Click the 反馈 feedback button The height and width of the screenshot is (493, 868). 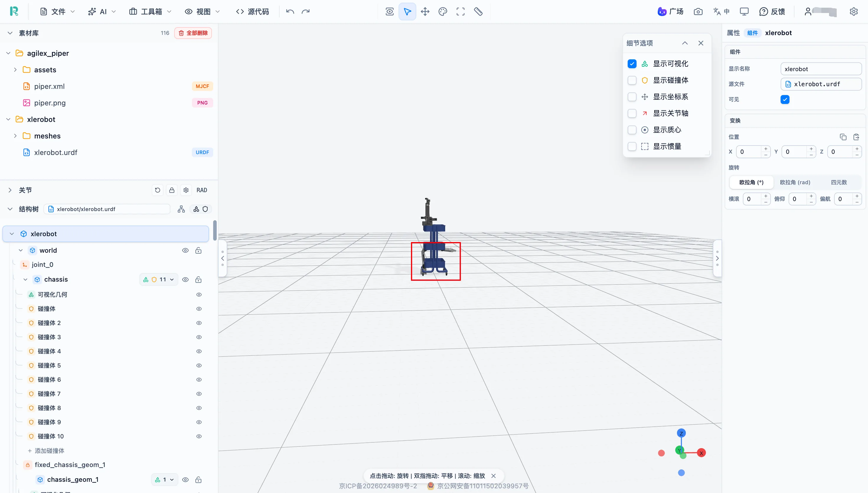click(x=772, y=12)
